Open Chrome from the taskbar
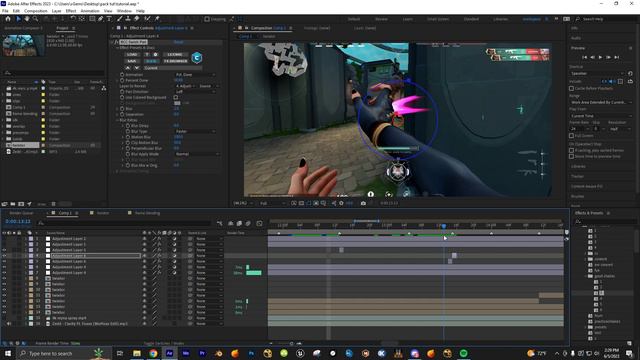The image size is (640, 360). (153, 353)
